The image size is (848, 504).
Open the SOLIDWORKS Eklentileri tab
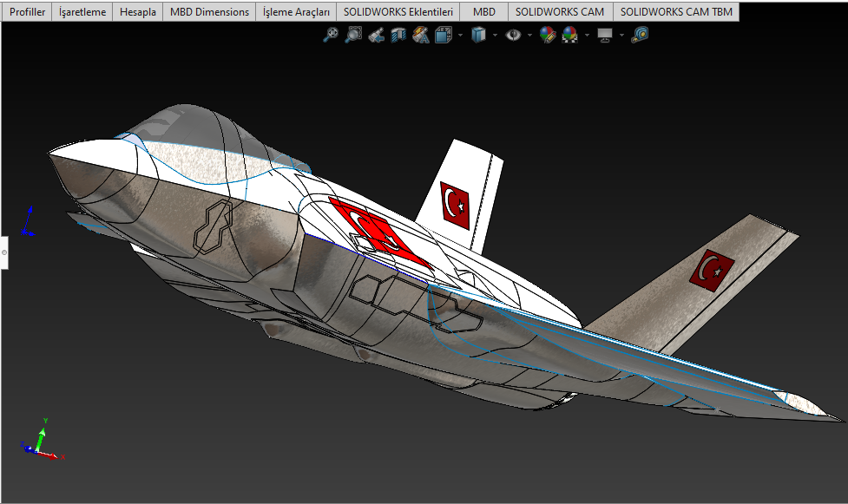(x=398, y=12)
